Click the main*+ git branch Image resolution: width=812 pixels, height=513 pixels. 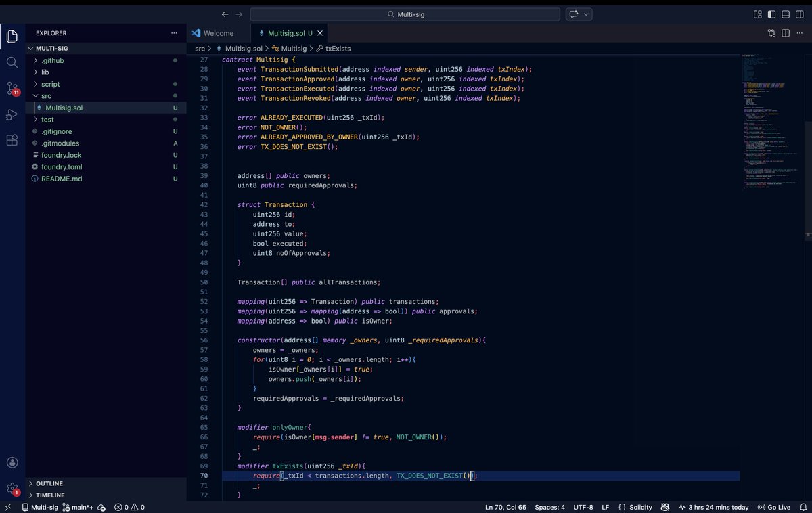click(77, 507)
